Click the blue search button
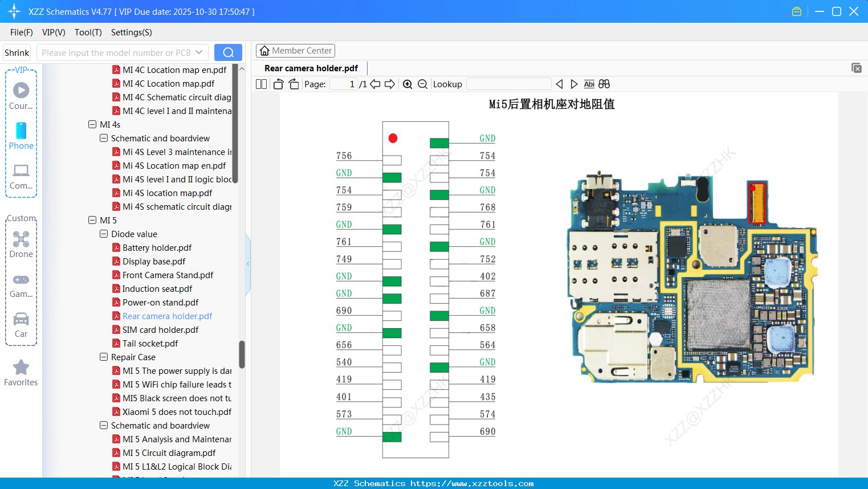Screen dimensions: 868x489 point(228,52)
